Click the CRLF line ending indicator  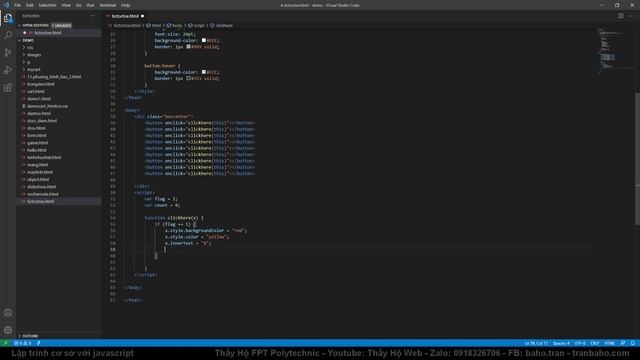click(x=595, y=343)
